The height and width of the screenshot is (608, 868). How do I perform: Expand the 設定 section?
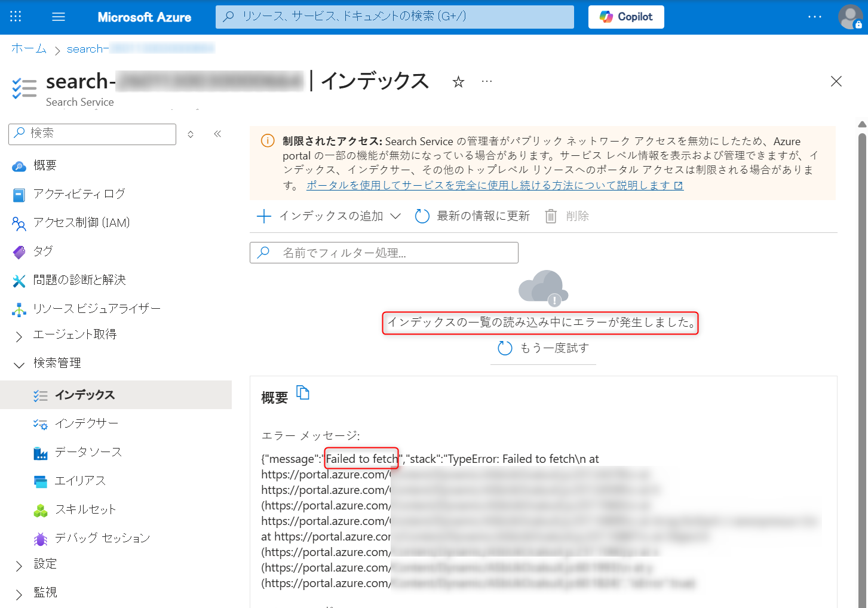tap(45, 564)
